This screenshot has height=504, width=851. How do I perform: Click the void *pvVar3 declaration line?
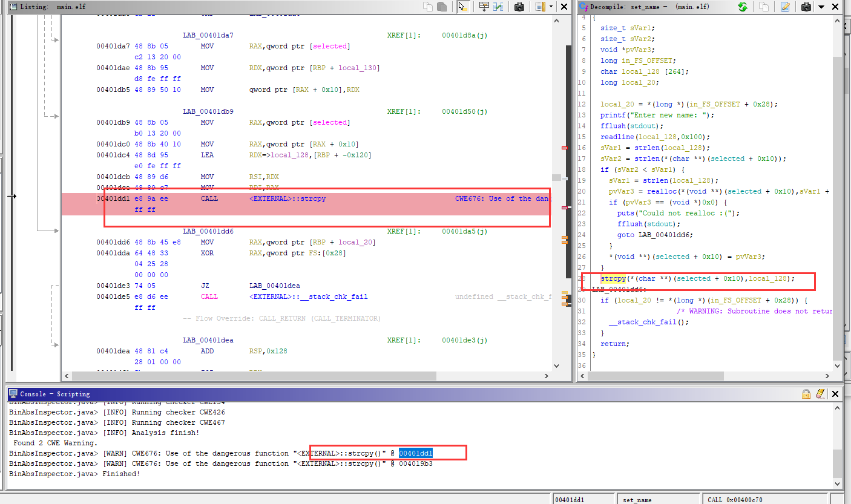pyautogui.click(x=627, y=50)
